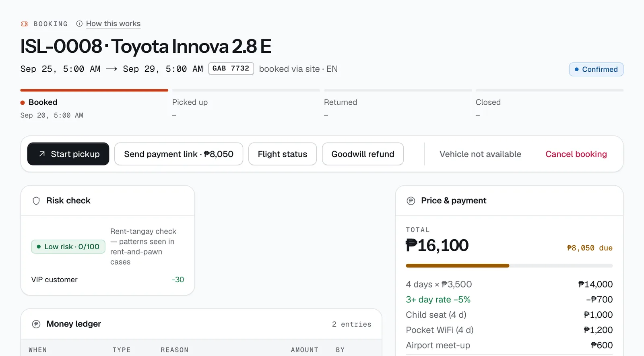This screenshot has width=644, height=356.
Task: Click the Sep 20, 5:00 AM booked timestamp
Action: [x=52, y=115]
